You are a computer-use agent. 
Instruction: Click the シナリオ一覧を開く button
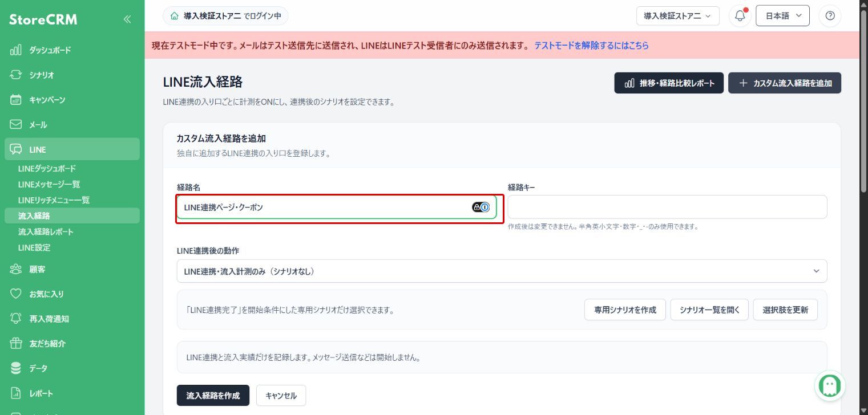click(709, 310)
